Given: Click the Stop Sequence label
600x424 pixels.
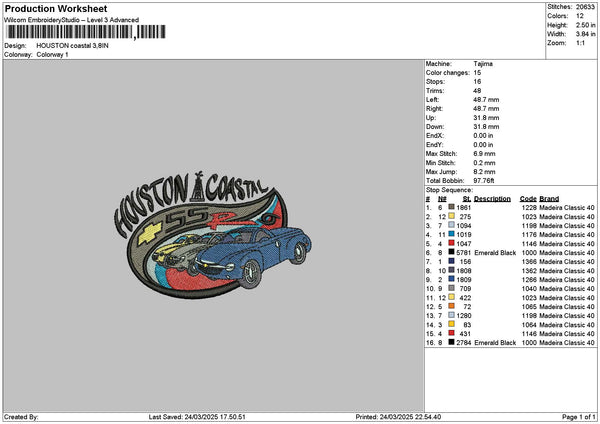Looking at the screenshot, I should (x=449, y=190).
